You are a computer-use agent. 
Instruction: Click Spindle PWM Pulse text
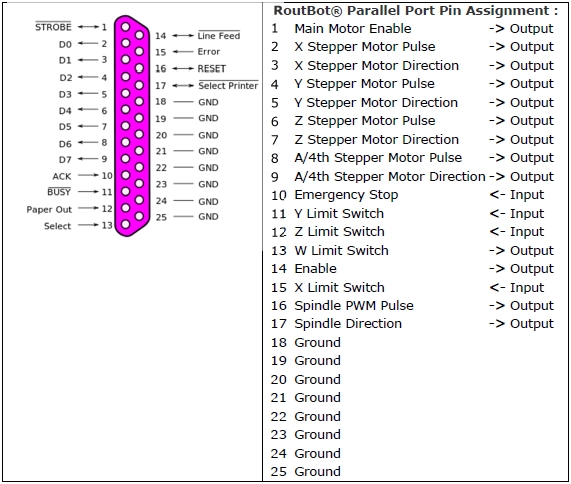354,306
